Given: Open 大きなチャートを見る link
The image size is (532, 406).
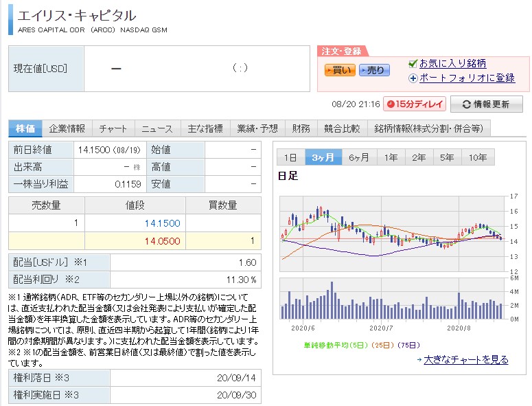Looking at the screenshot, I should point(466,359).
